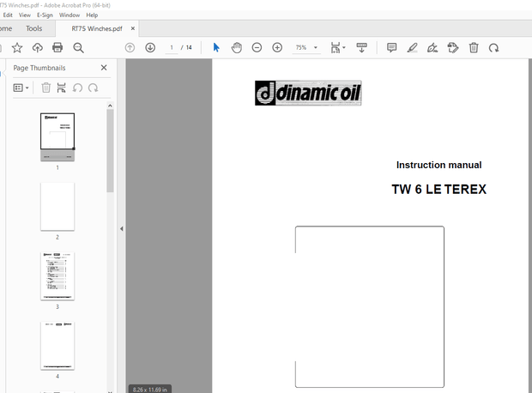This screenshot has width=532, height=393.
Task: Collapse the navigation pane with side arrow
Action: tap(122, 229)
